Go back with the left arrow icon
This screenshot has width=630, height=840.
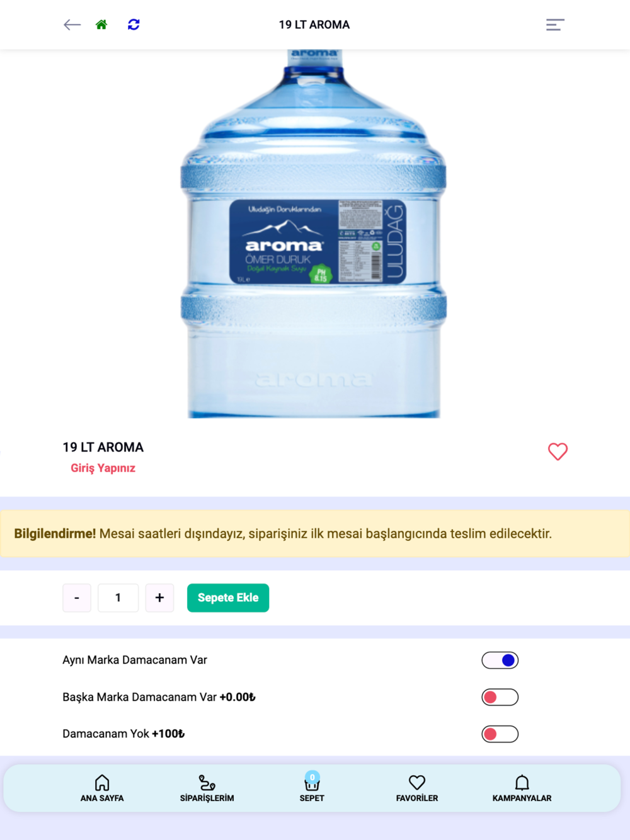click(x=72, y=25)
